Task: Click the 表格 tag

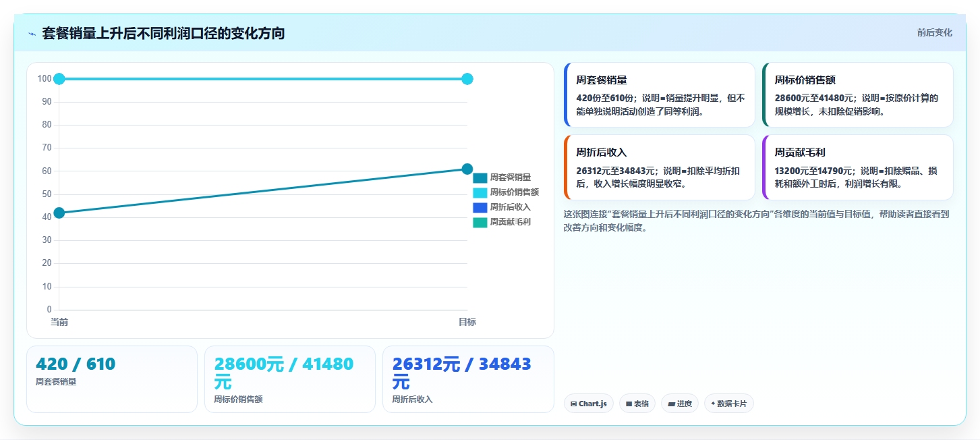Action: (637, 404)
